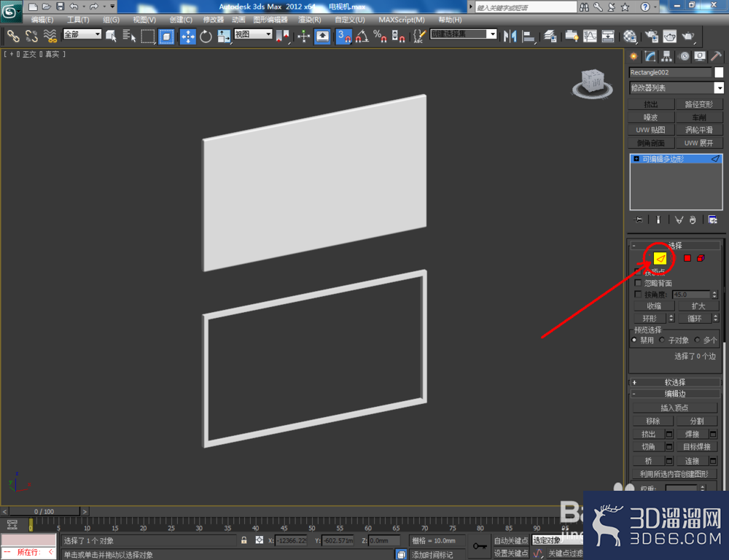Click the Configure Modifier Sets icon
The width and height of the screenshot is (729, 560).
coord(712,219)
